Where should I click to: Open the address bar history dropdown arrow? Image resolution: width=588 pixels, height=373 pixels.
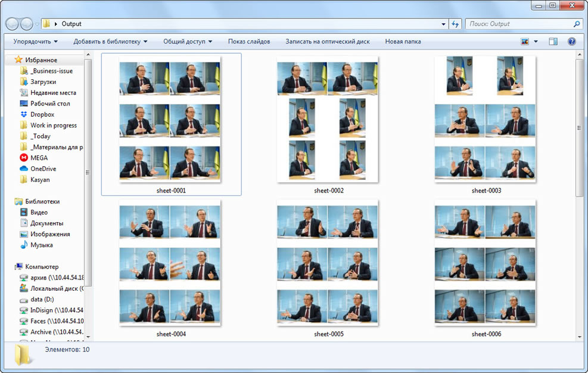click(x=444, y=24)
